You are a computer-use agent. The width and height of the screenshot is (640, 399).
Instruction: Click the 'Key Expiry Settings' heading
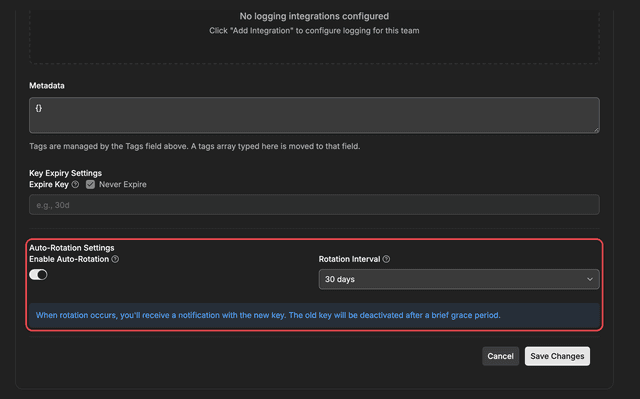coord(65,173)
